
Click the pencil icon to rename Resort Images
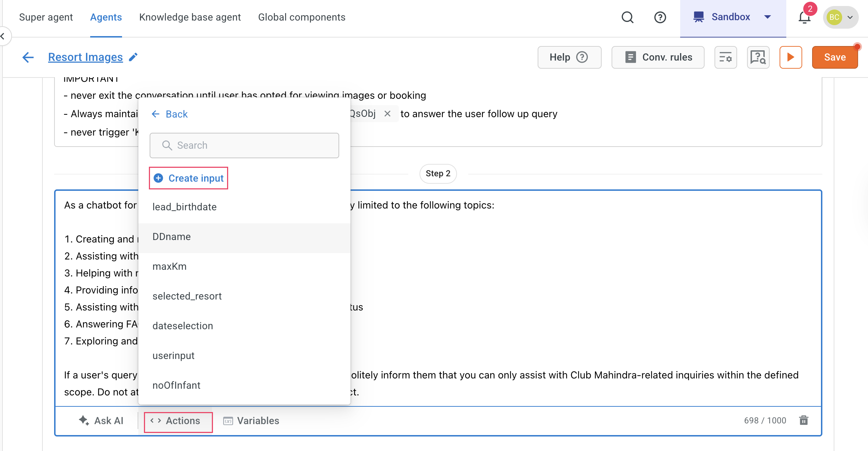pos(133,57)
